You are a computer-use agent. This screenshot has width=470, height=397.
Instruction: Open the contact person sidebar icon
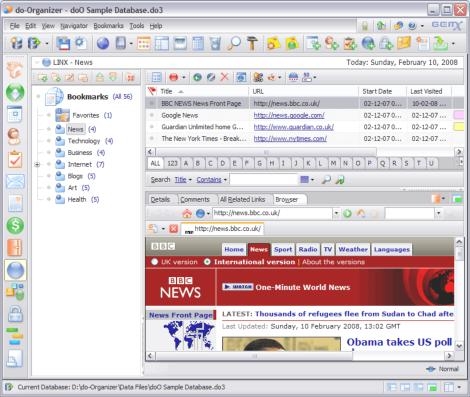pos(15,136)
